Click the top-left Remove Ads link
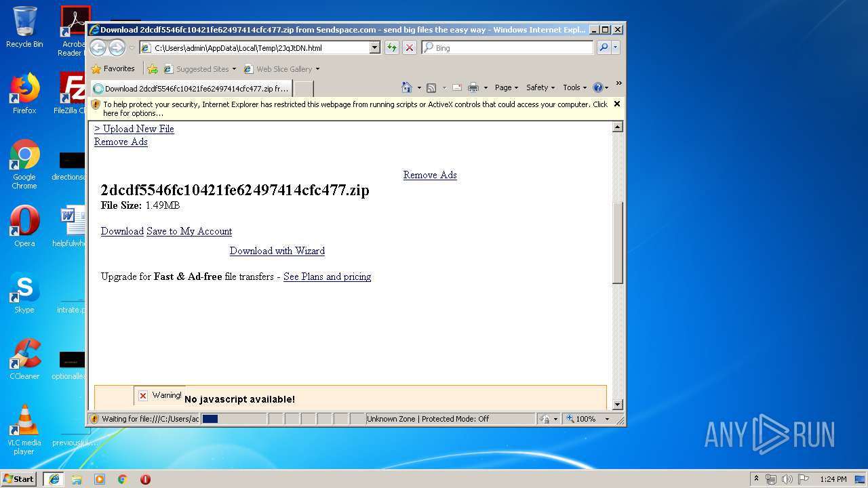This screenshot has height=488, width=868. tap(121, 142)
